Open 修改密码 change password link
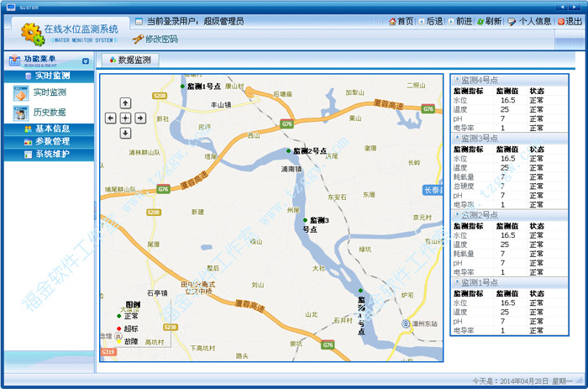588x389 pixels. coord(161,39)
